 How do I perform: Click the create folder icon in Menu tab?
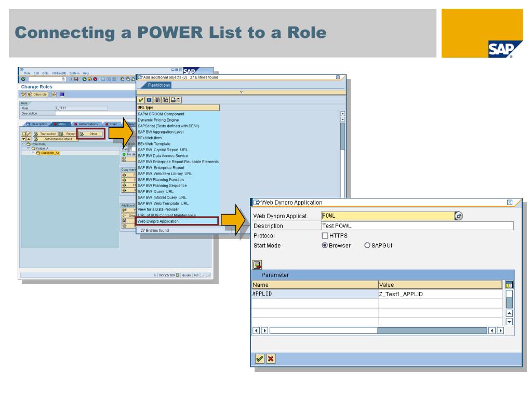click(24, 134)
